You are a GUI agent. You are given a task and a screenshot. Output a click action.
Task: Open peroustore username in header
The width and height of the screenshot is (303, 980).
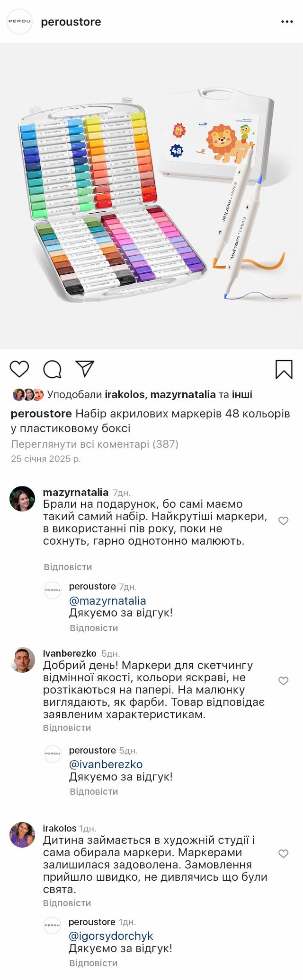pos(71,22)
